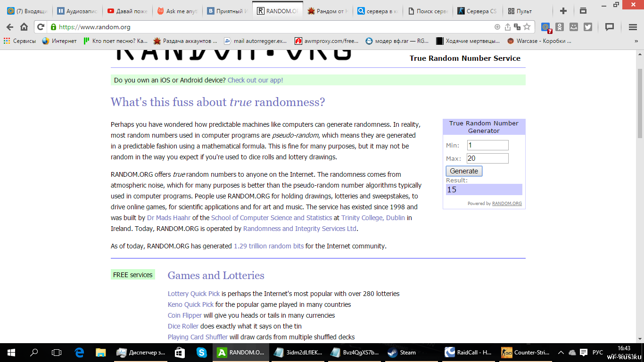Viewport: 644px width, 362px height.
Task: Click the Generate button
Action: click(x=464, y=171)
